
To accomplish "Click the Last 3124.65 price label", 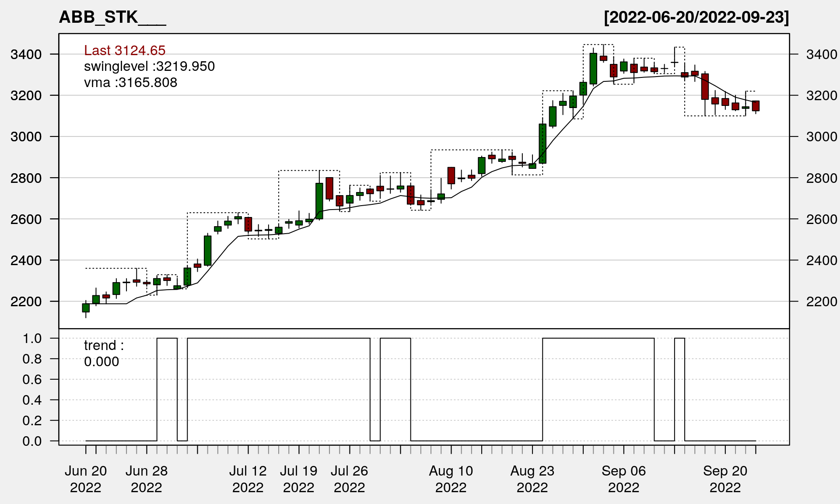I will [125, 50].
